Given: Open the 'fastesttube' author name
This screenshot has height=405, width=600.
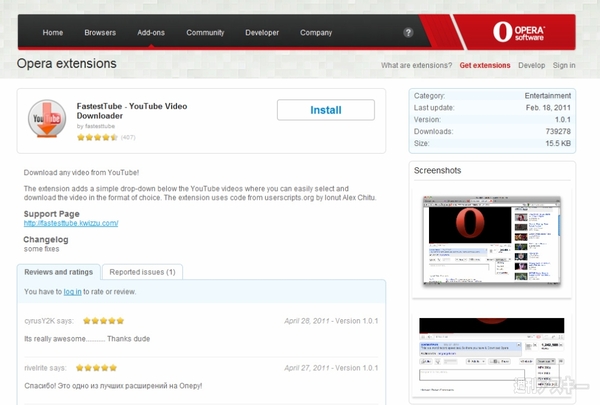Looking at the screenshot, I should click(x=100, y=126).
